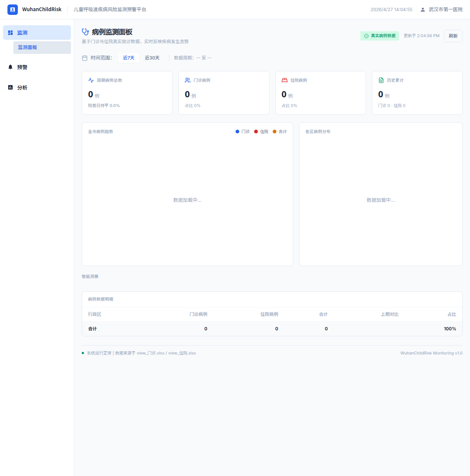Click the WuhanChildRisk logo icon
Image resolution: width=470 pixels, height=476 pixels.
(x=13, y=10)
